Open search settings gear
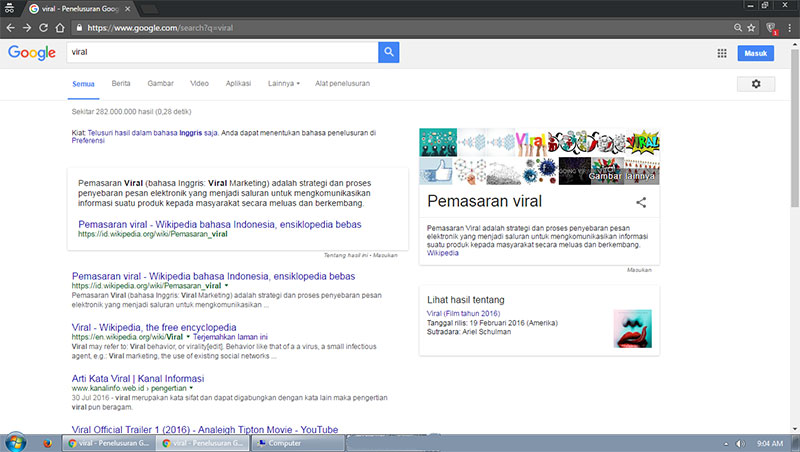 (x=756, y=84)
